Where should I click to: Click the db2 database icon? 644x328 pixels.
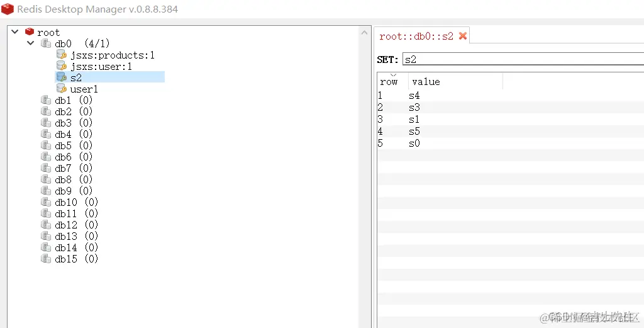(45, 111)
